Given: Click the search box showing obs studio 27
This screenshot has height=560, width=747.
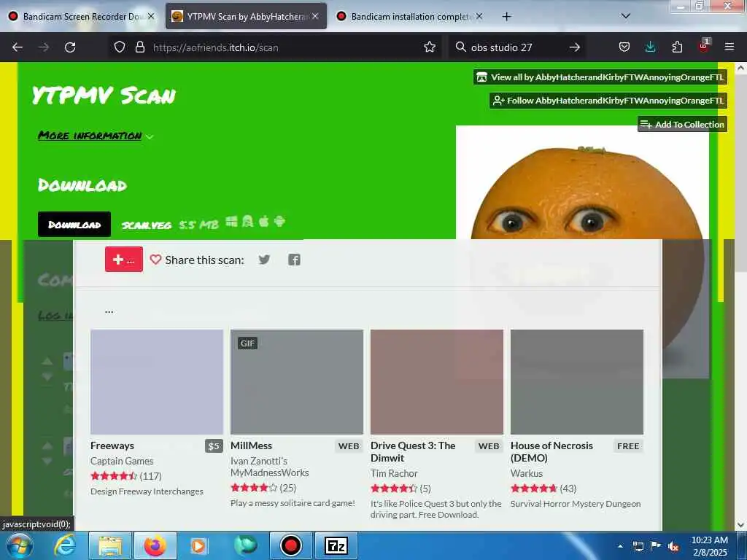Looking at the screenshot, I should coord(517,47).
